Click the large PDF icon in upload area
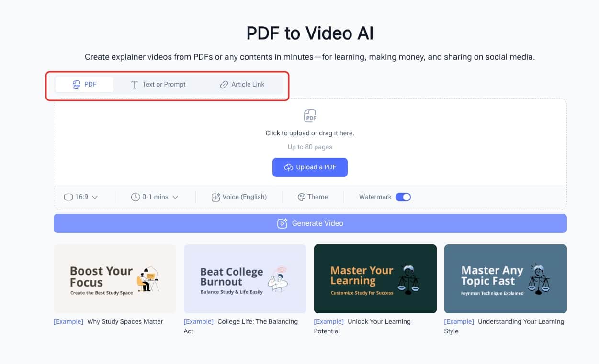Image resolution: width=599 pixels, height=364 pixels. 310,116
